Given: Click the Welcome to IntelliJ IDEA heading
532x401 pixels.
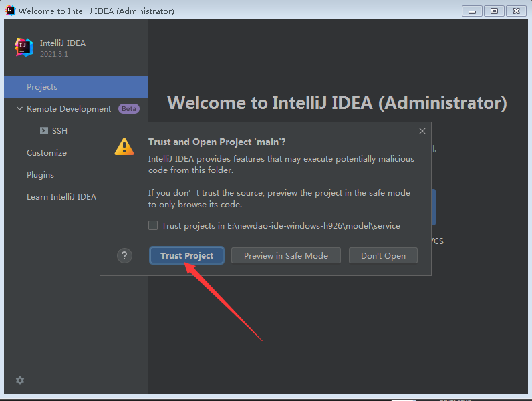Looking at the screenshot, I should point(337,103).
